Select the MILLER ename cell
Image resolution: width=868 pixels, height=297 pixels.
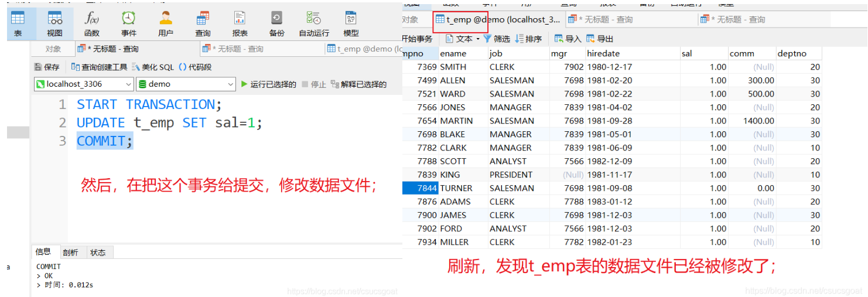[x=463, y=242]
